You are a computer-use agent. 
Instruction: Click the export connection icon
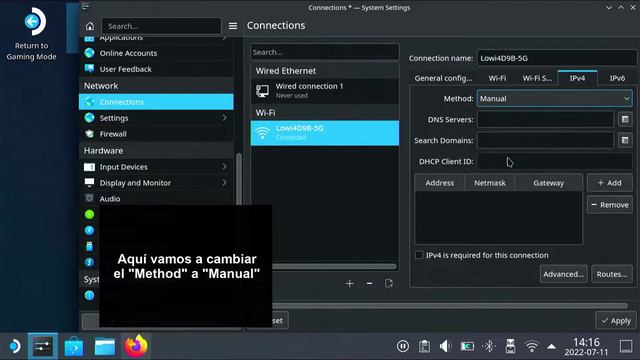389,283
